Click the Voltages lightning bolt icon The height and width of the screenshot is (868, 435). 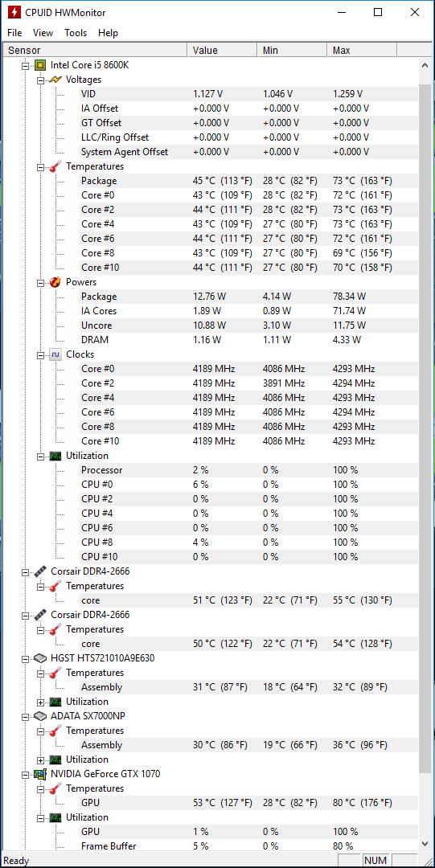coord(55,79)
